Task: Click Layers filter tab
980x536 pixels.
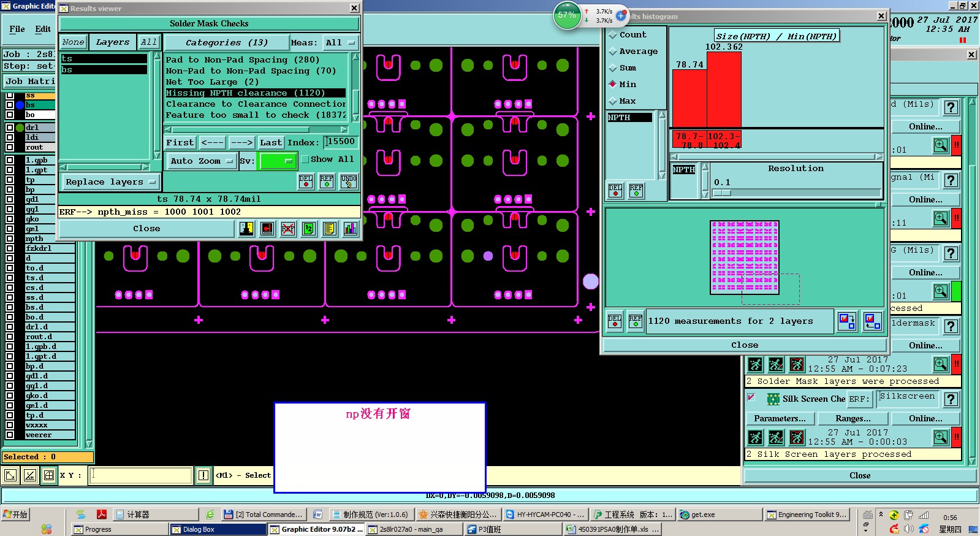Action: click(x=113, y=42)
